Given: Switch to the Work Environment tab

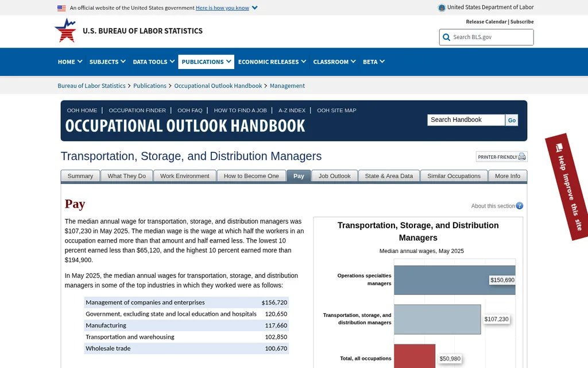Looking at the screenshot, I should 185,176.
